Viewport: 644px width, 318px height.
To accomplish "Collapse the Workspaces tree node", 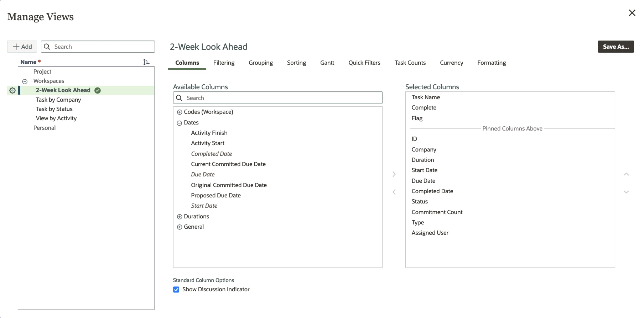I will tap(25, 81).
